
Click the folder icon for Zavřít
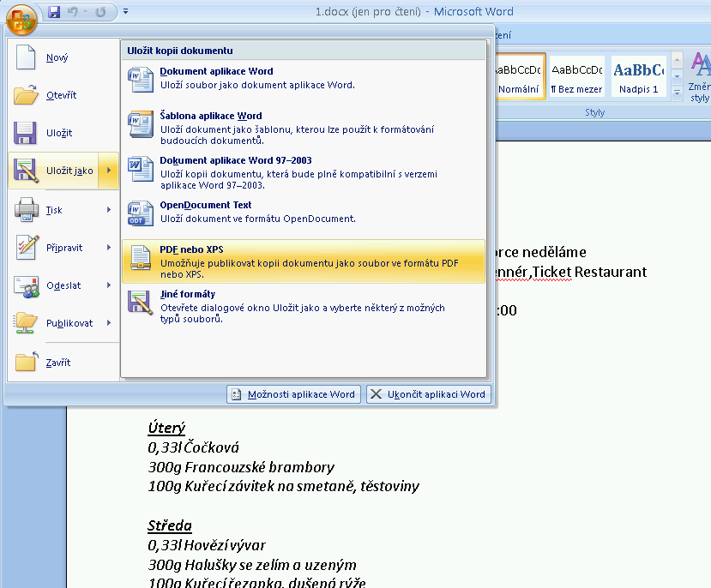point(27,362)
